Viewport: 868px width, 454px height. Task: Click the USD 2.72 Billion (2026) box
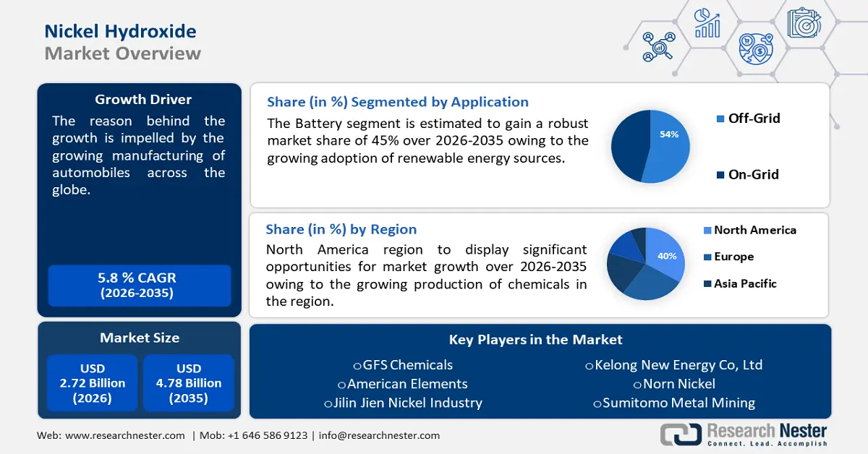pyautogui.click(x=93, y=383)
